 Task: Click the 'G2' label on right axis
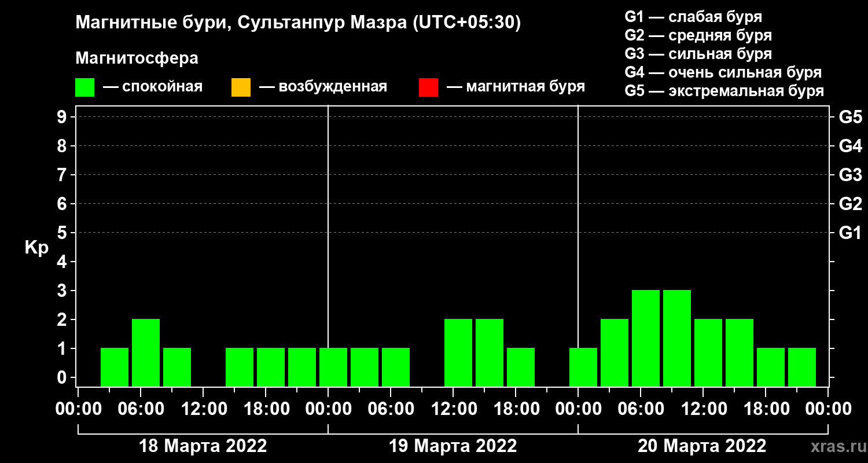(850, 204)
